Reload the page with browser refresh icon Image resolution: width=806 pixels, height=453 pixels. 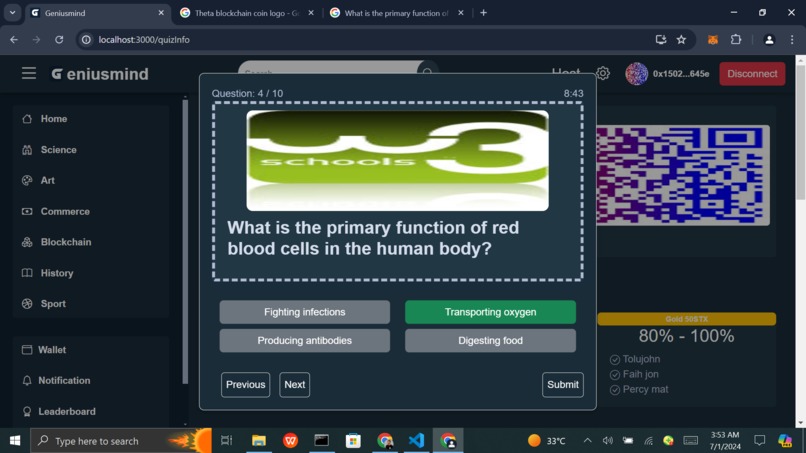coord(59,40)
